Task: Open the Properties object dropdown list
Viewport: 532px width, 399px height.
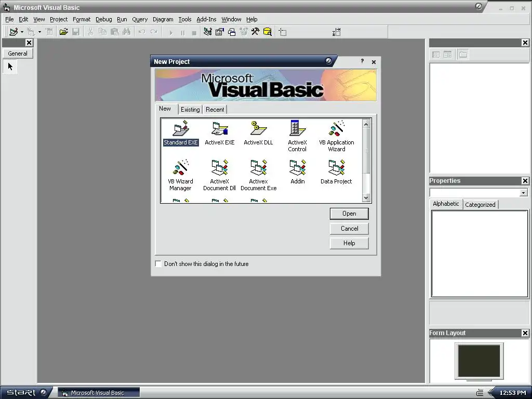Action: tap(523, 193)
